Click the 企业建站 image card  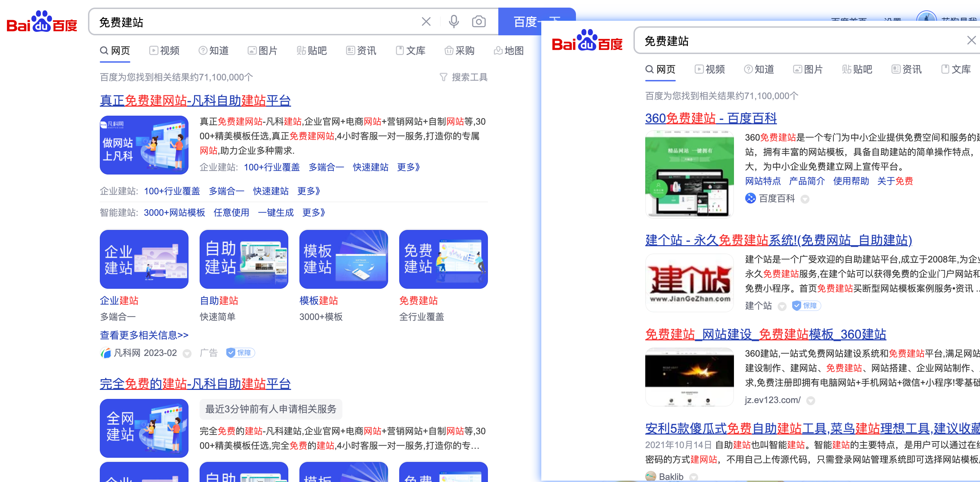coord(144,259)
